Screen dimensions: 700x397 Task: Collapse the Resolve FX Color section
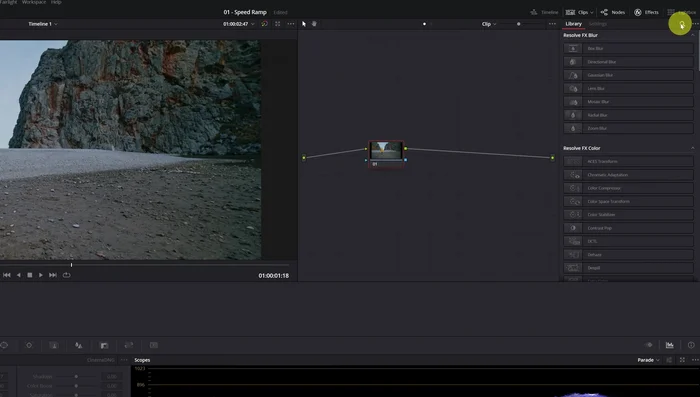(x=692, y=148)
